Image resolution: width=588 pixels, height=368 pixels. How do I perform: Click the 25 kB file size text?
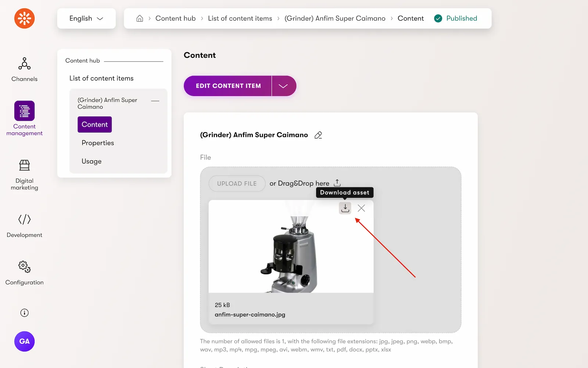[x=222, y=305]
